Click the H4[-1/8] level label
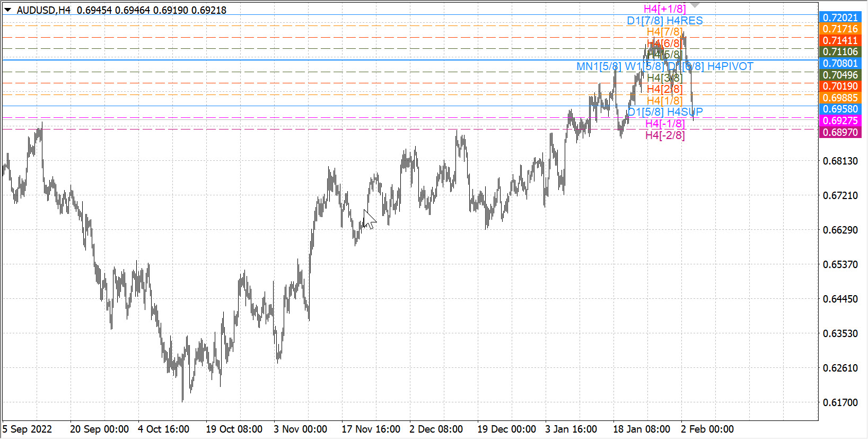 (x=665, y=124)
